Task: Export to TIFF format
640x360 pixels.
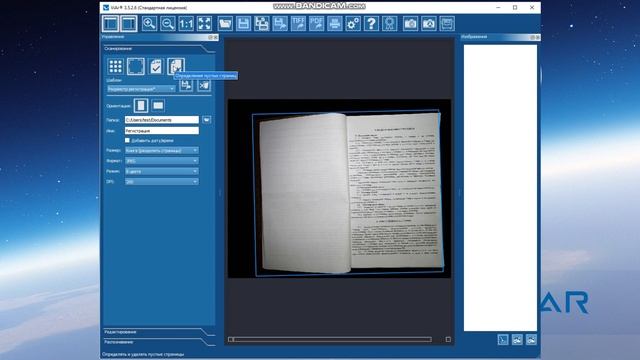Action: click(298, 24)
